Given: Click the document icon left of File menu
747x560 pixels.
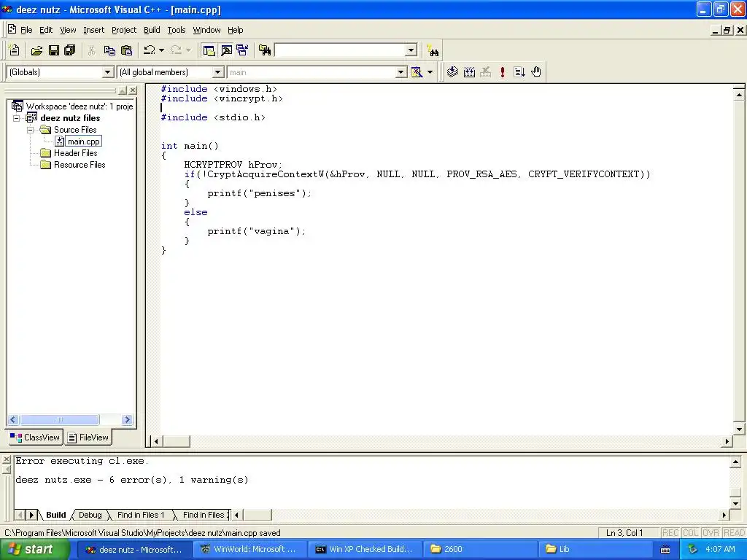Looking at the screenshot, I should tap(12, 29).
